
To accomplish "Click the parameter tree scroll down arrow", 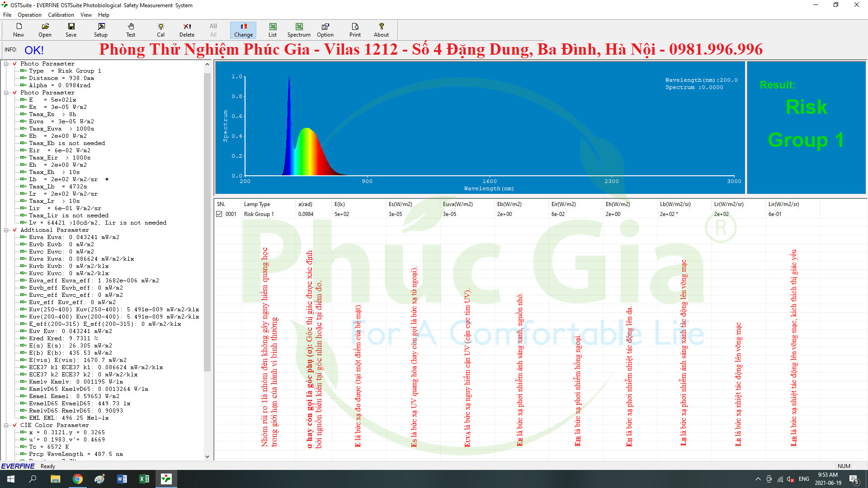I will click(x=207, y=456).
